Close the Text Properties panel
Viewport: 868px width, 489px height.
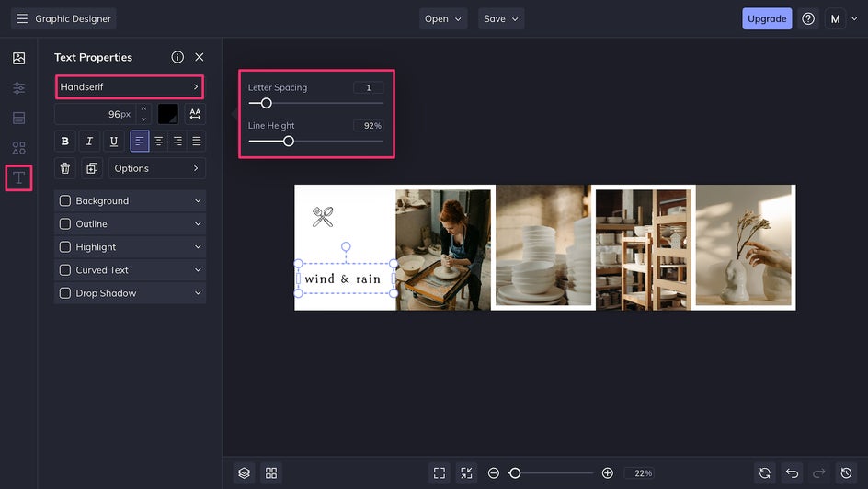[200, 57]
